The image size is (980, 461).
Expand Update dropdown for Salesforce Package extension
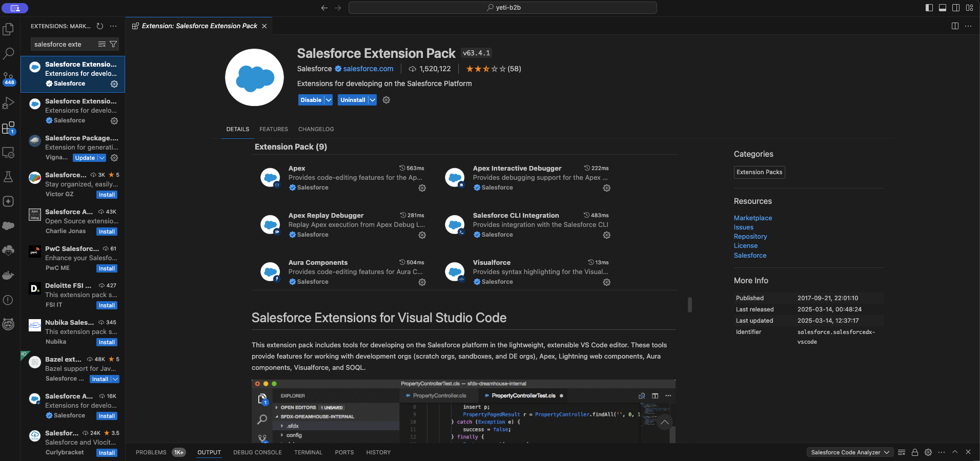click(x=102, y=158)
